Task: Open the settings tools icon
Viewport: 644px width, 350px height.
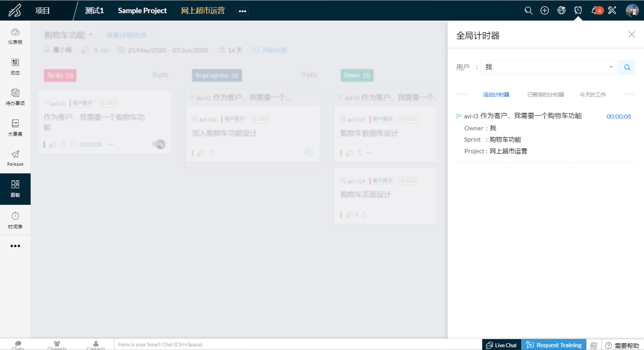Action: tap(612, 10)
